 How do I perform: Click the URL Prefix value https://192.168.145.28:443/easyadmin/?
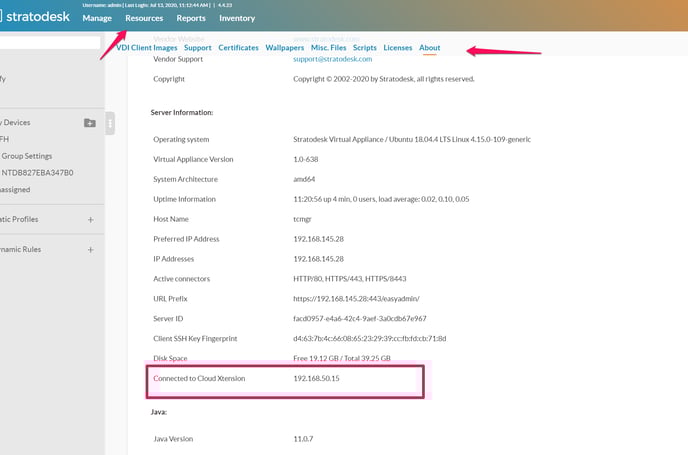pyautogui.click(x=356, y=298)
